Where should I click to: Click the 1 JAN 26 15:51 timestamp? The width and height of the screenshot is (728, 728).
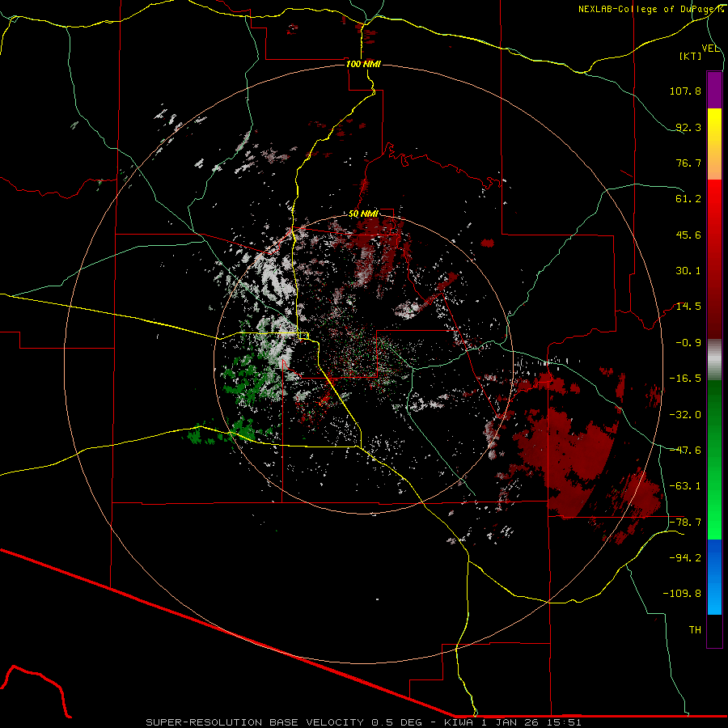click(531, 722)
